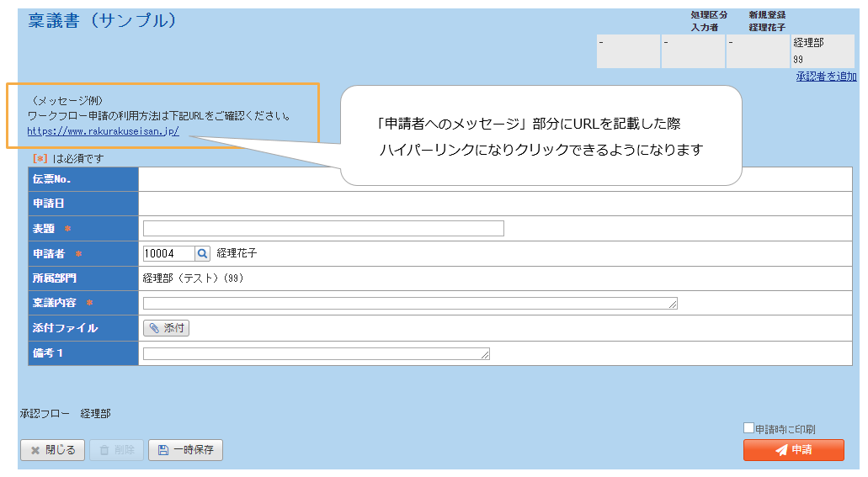Click the 稟議書(サンプル) page title

pyautogui.click(x=103, y=21)
